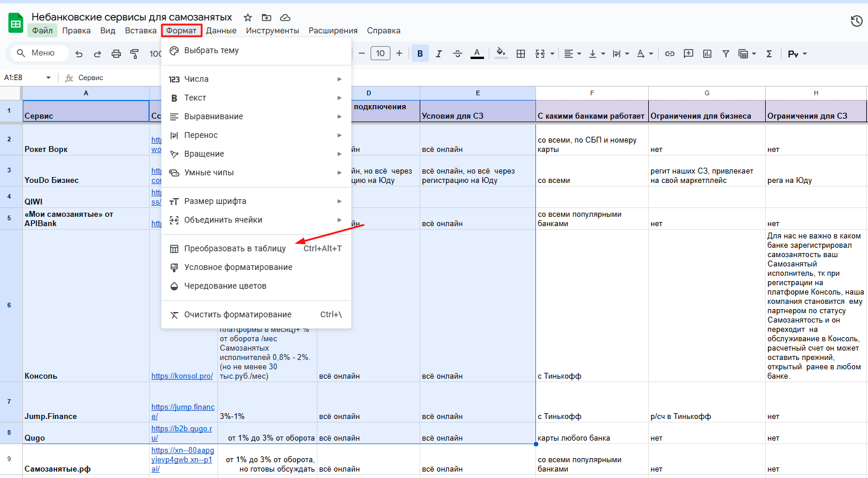The image size is (868, 478).
Task: Click the insert link icon
Action: pyautogui.click(x=670, y=54)
